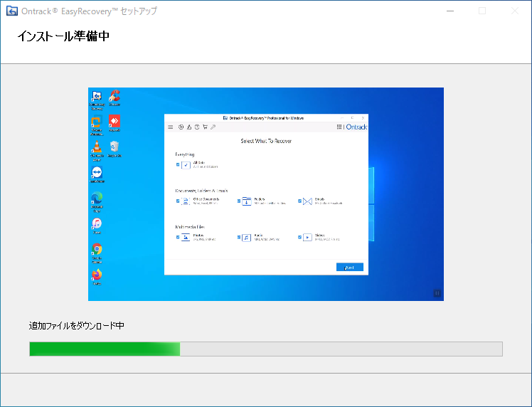Click the shopping cart icon in the preview toolbar
Viewport: 532px width, 407px height.
tap(205, 127)
